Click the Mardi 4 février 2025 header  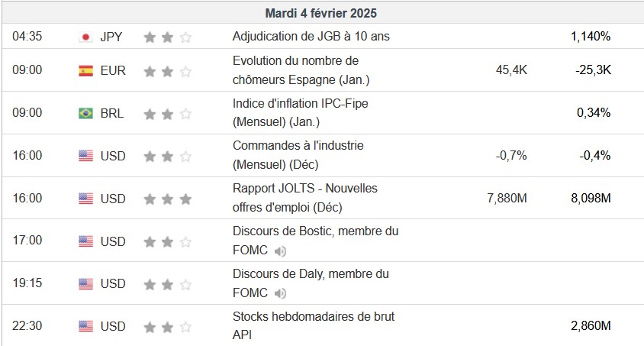(321, 13)
